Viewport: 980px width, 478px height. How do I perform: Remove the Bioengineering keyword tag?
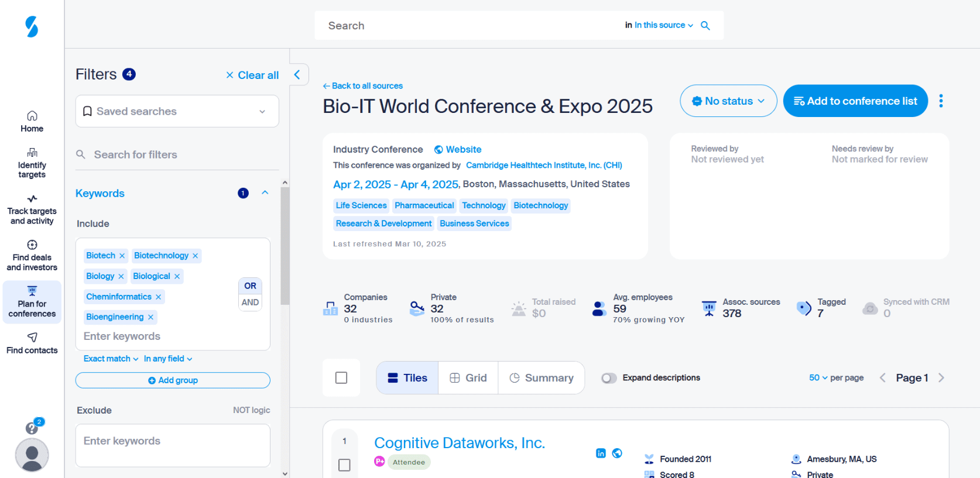pyautogui.click(x=150, y=317)
